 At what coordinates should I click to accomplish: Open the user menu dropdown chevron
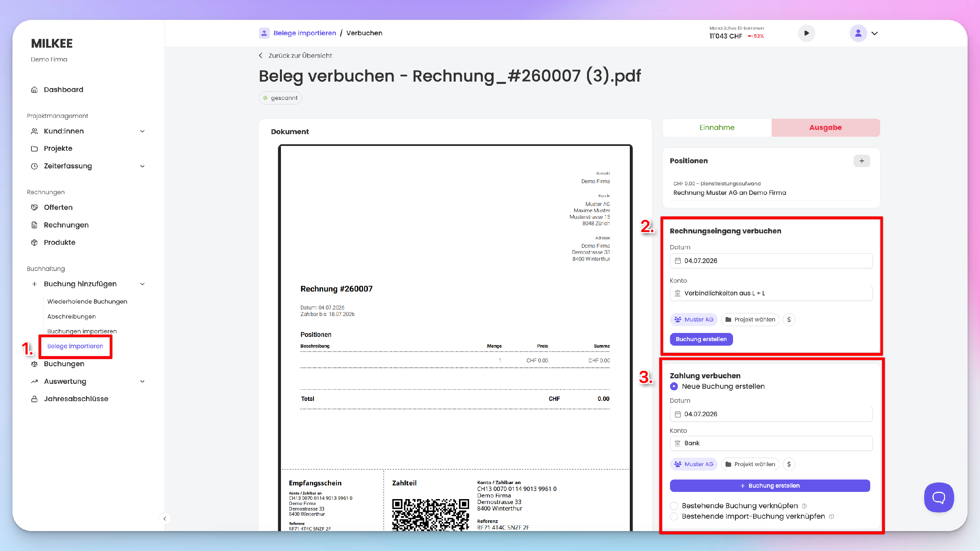coord(874,33)
